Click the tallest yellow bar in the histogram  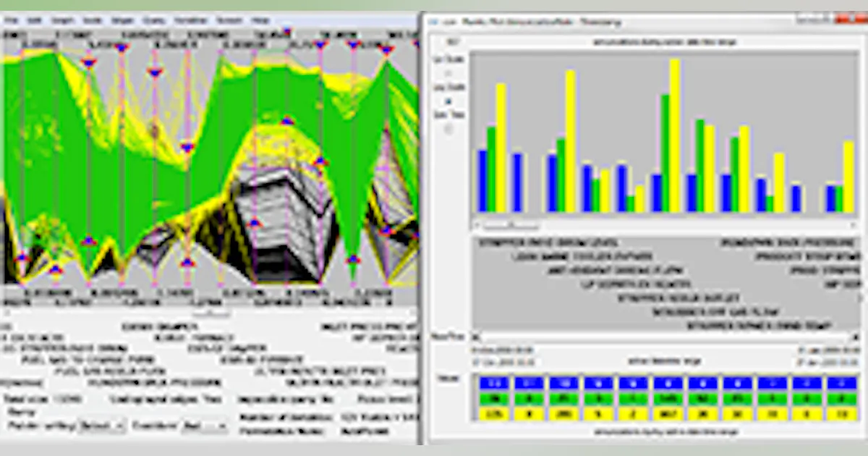click(x=675, y=135)
